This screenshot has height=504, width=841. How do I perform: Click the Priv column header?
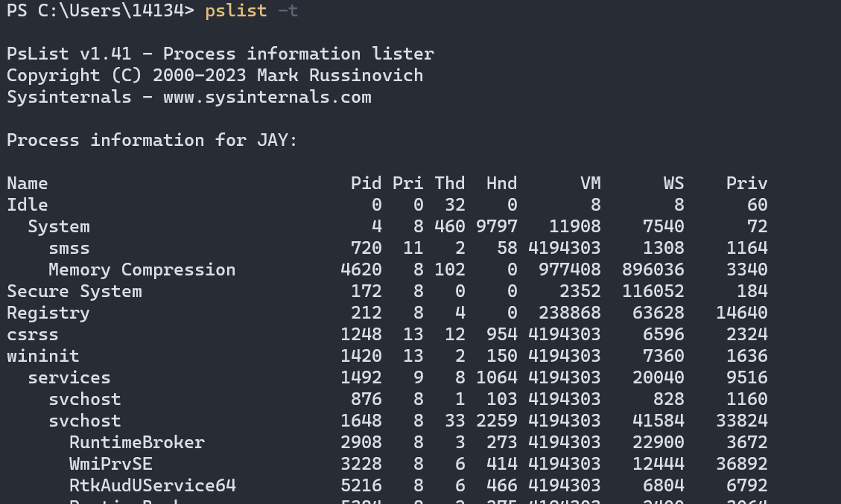(746, 182)
